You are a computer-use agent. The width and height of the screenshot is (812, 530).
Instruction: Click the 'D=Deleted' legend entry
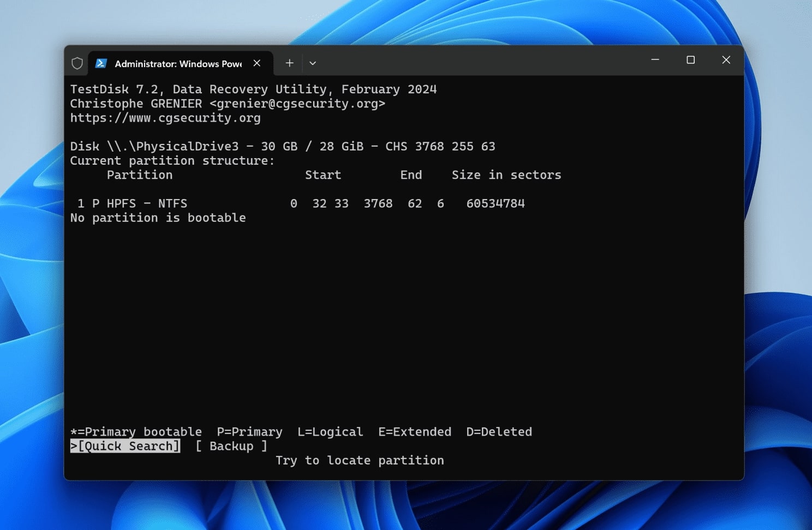point(499,432)
